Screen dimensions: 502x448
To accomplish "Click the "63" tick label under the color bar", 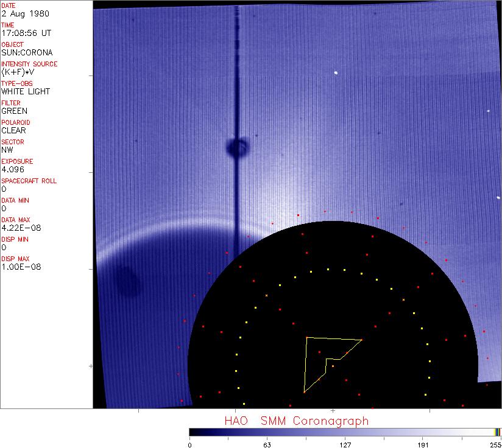I will click(267, 444).
